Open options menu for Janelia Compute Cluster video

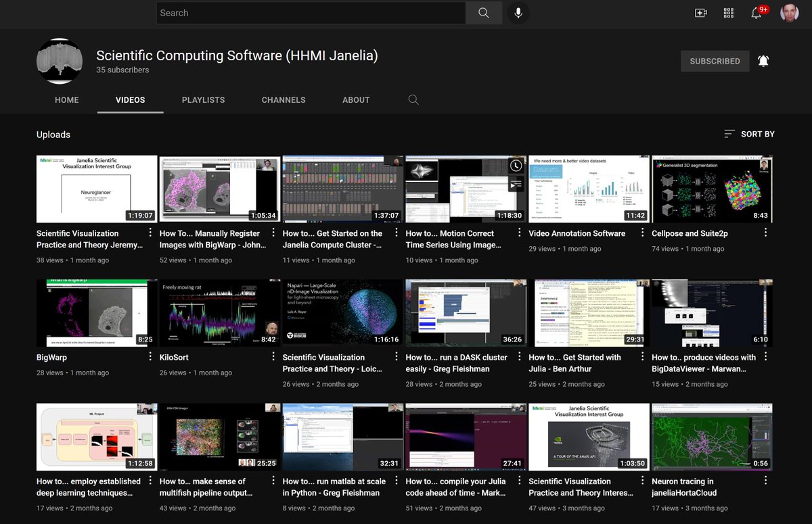(x=397, y=233)
